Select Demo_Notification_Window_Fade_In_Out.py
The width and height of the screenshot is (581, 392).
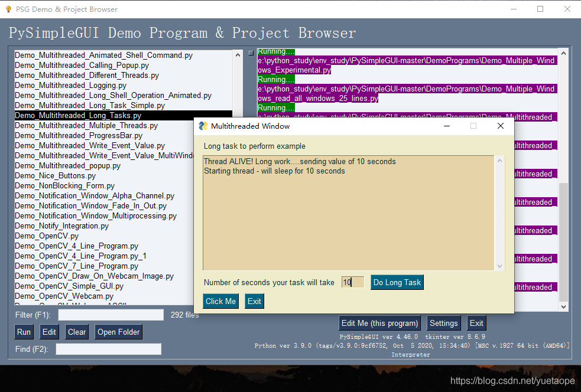(105, 205)
